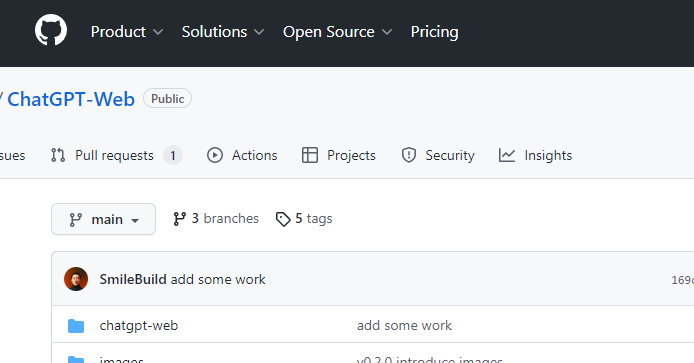694x363 pixels.
Task: Expand the Open Source dropdown
Action: coord(337,32)
